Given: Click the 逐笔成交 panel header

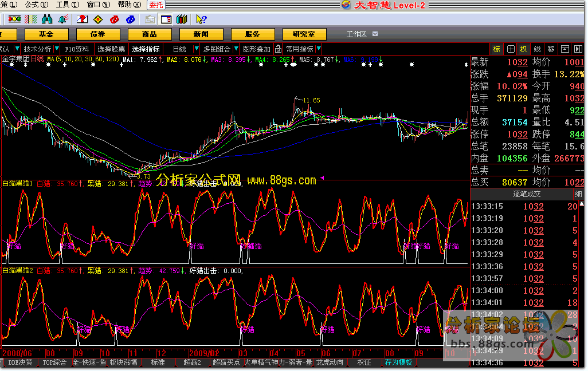Looking at the screenshot, I should (x=527, y=194).
